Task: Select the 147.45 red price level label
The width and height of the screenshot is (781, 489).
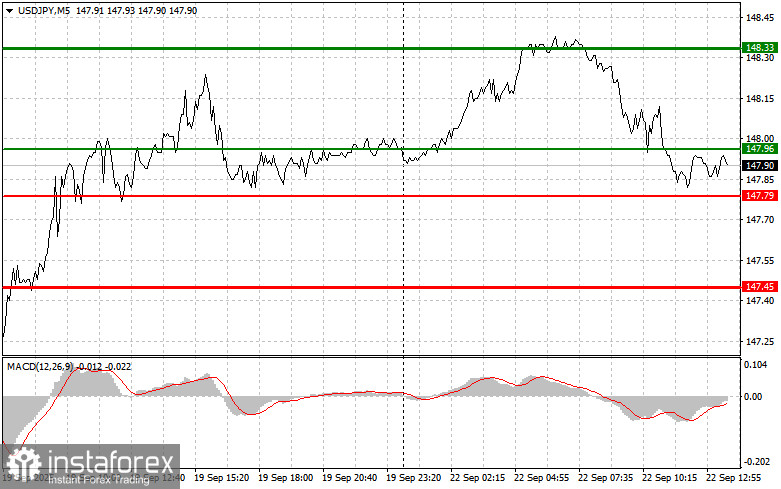Action: pos(759,287)
